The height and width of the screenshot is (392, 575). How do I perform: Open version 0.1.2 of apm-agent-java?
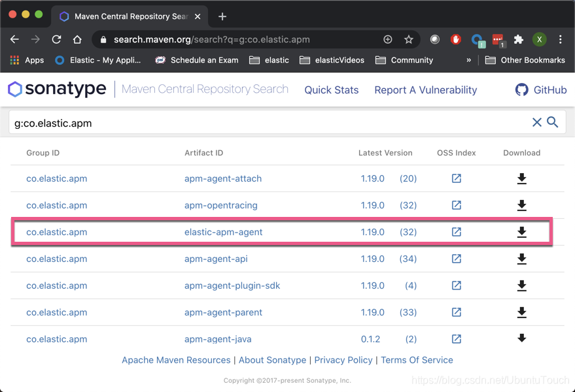tap(370, 339)
